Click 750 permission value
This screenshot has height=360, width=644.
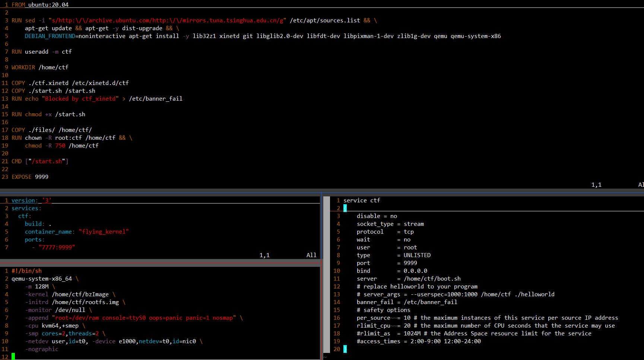click(x=60, y=146)
